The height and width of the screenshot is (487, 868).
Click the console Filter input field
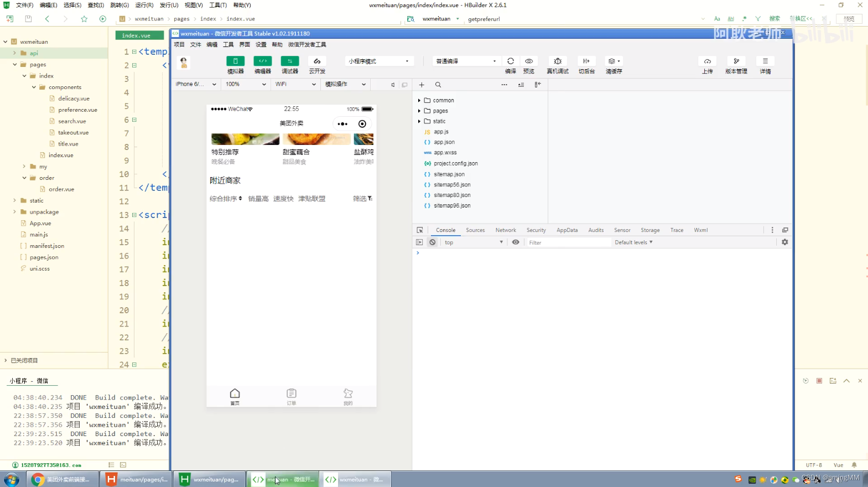pyautogui.click(x=569, y=242)
